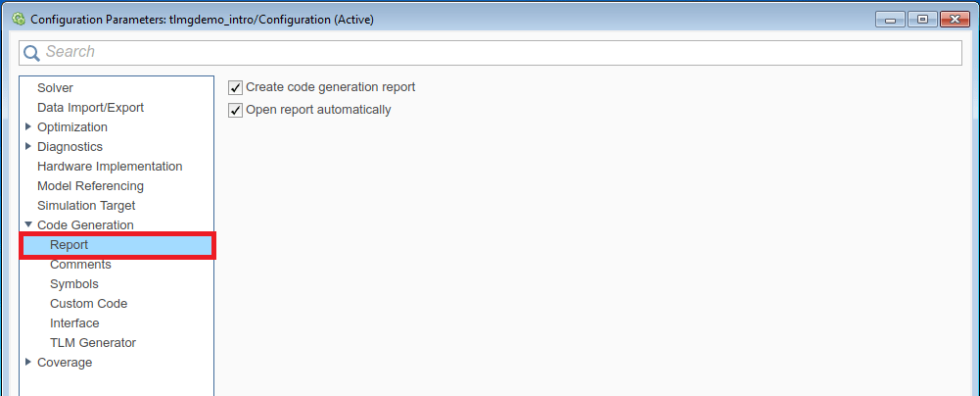This screenshot has width=980, height=396.
Task: Open the Custom Code pane
Action: pyautogui.click(x=88, y=304)
